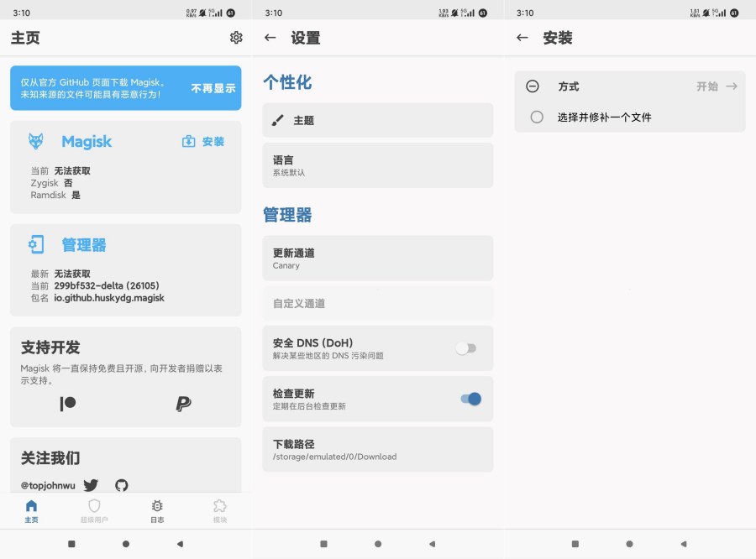The image size is (756, 559).
Task: Tap the back triangle below the 安装 screen
Action: click(x=683, y=544)
